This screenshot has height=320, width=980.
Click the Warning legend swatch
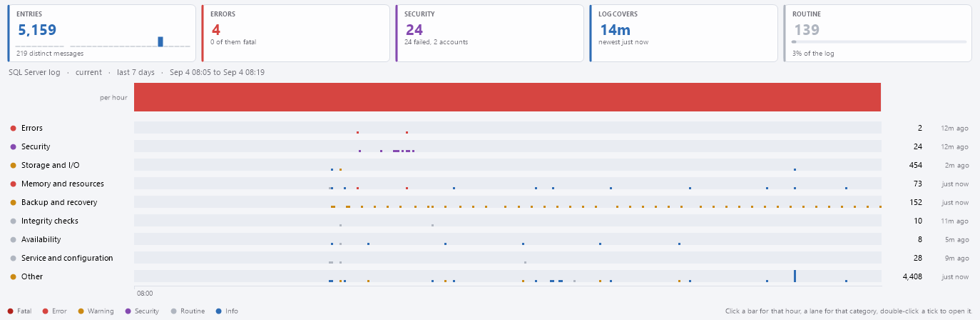pos(81,311)
